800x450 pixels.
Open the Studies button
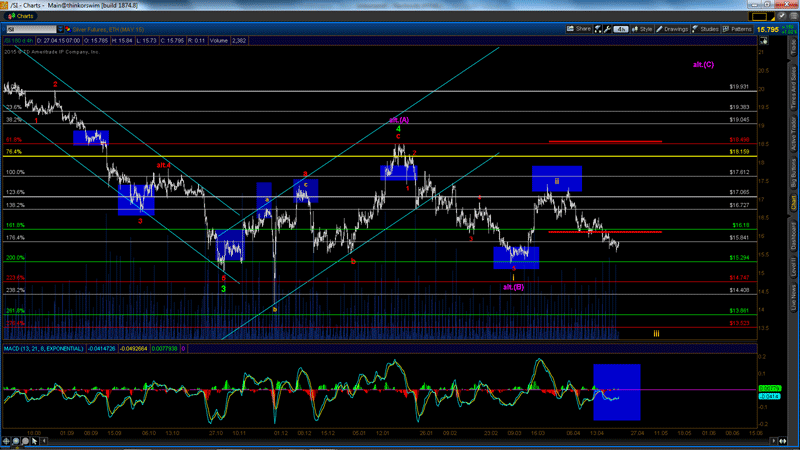click(712, 29)
